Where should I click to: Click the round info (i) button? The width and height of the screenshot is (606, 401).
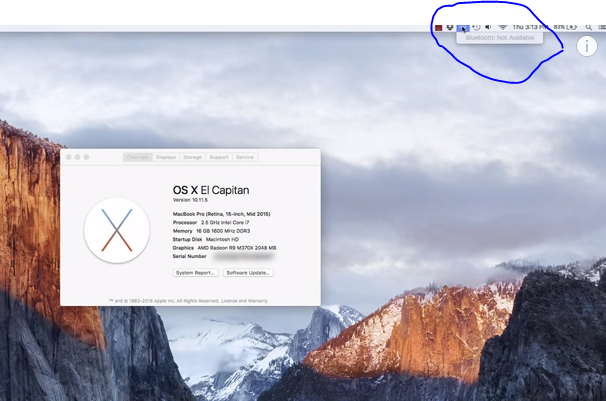pyautogui.click(x=587, y=46)
